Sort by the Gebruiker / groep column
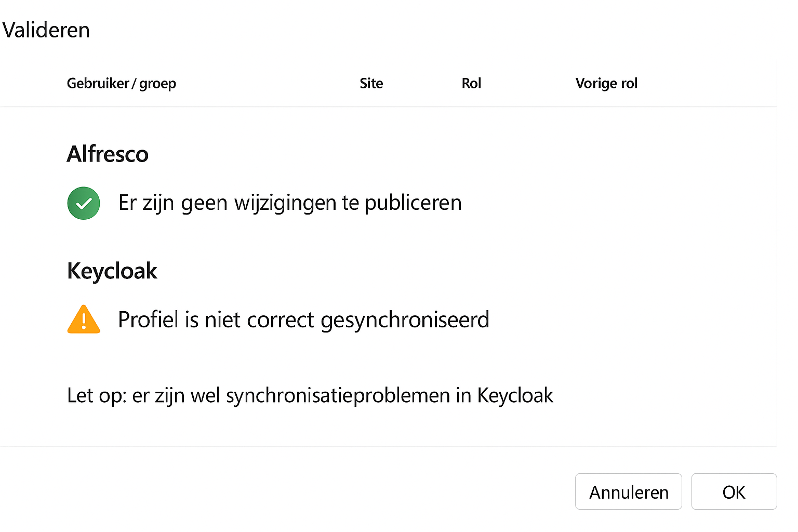This screenshot has width=798, height=532. coord(121,83)
